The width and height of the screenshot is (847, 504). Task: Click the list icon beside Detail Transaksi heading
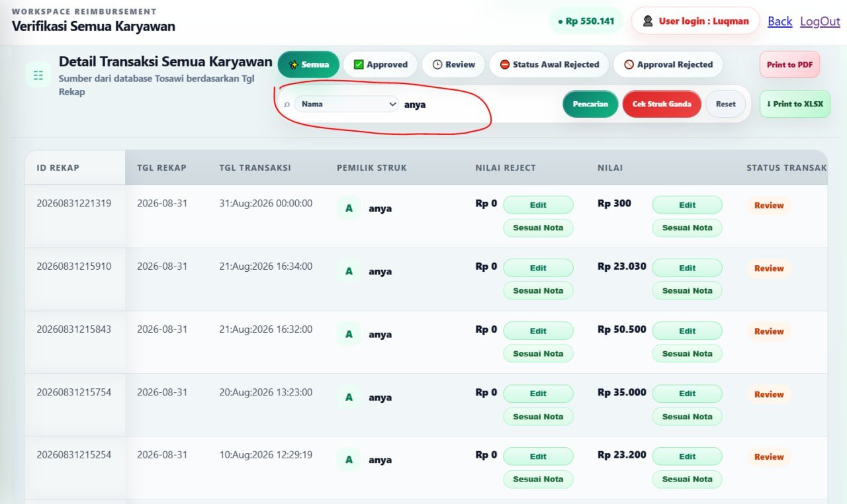pos(38,75)
